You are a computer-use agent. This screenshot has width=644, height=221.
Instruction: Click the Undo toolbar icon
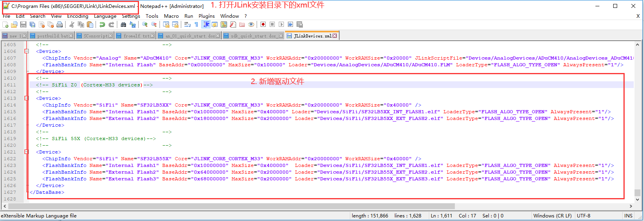(x=102, y=24)
